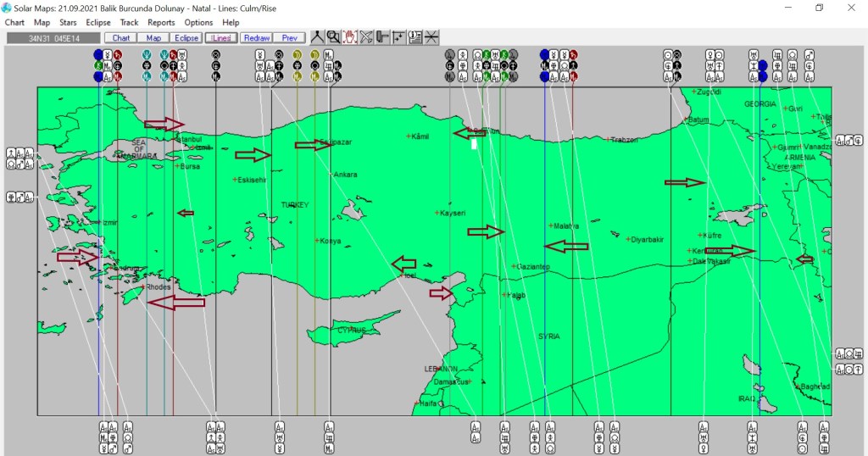Click the Map toolbar button
Screen dimensions: 868x456
pyautogui.click(x=153, y=38)
